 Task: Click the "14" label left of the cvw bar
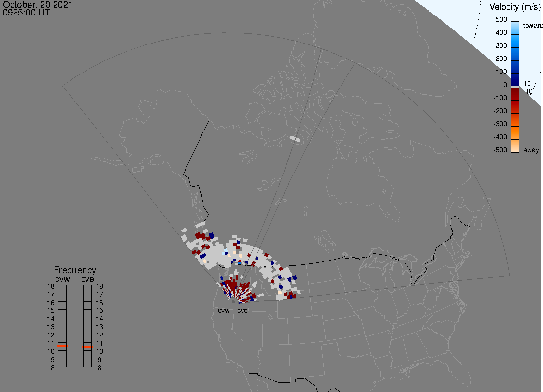tap(51, 319)
